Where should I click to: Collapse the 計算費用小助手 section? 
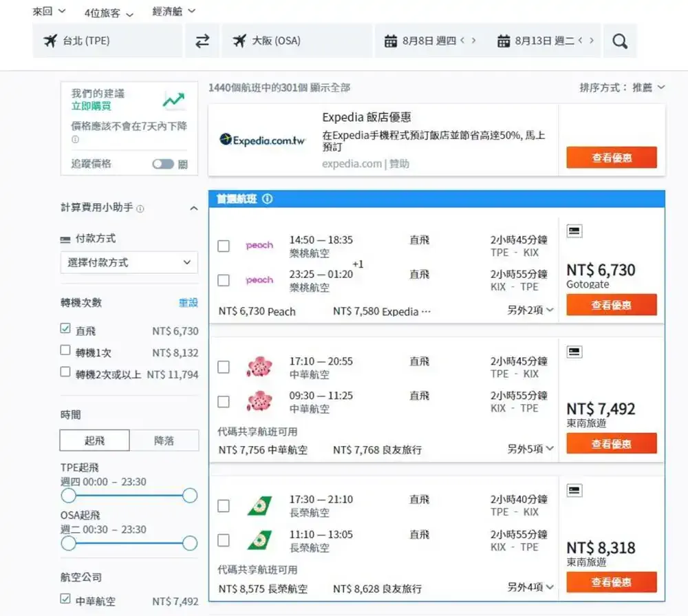tap(193, 209)
